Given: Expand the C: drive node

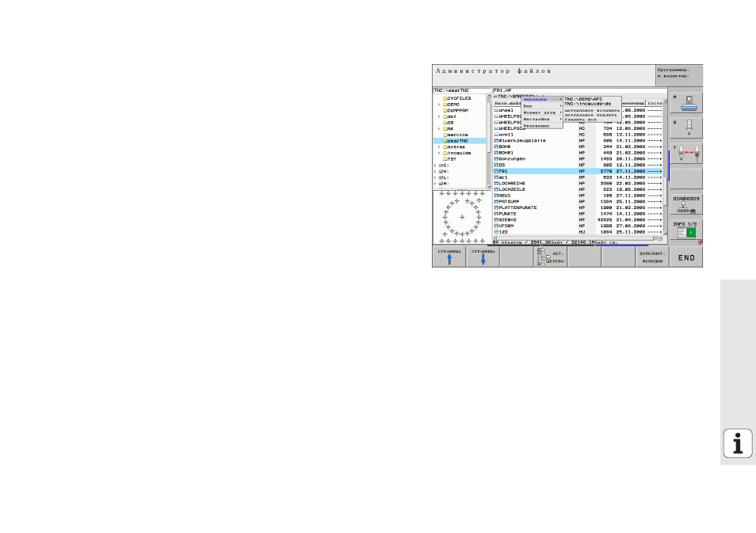Looking at the screenshot, I should click(435, 166).
